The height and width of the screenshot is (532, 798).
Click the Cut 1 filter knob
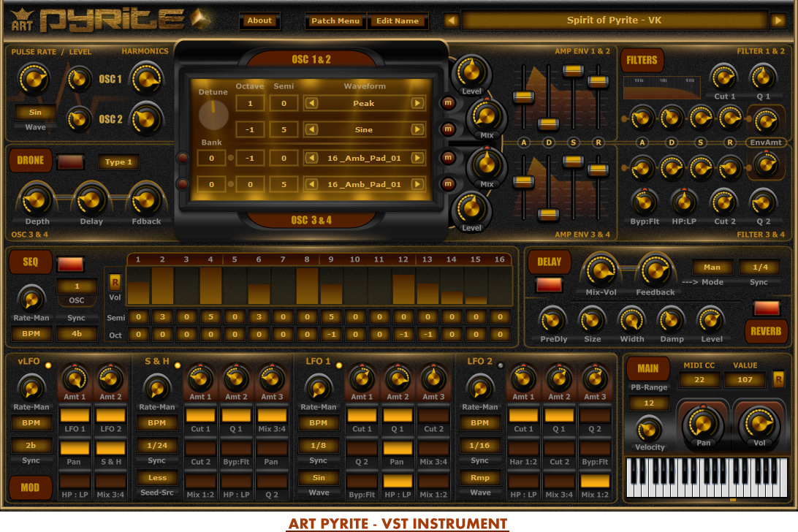(724, 76)
